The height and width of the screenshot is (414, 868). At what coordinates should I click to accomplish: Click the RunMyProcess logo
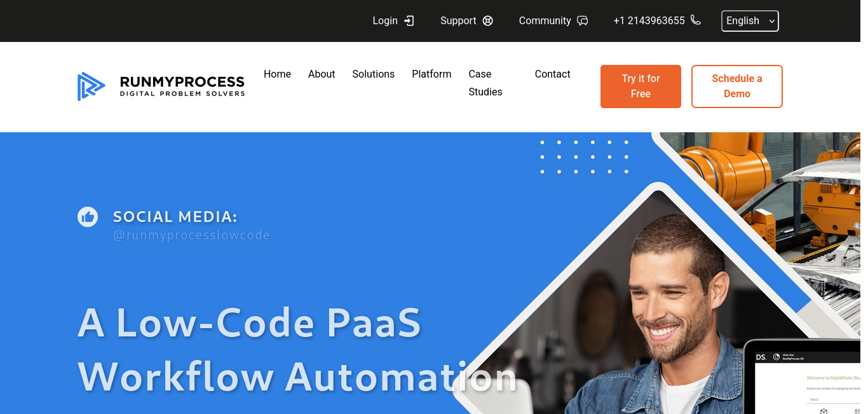tap(161, 86)
